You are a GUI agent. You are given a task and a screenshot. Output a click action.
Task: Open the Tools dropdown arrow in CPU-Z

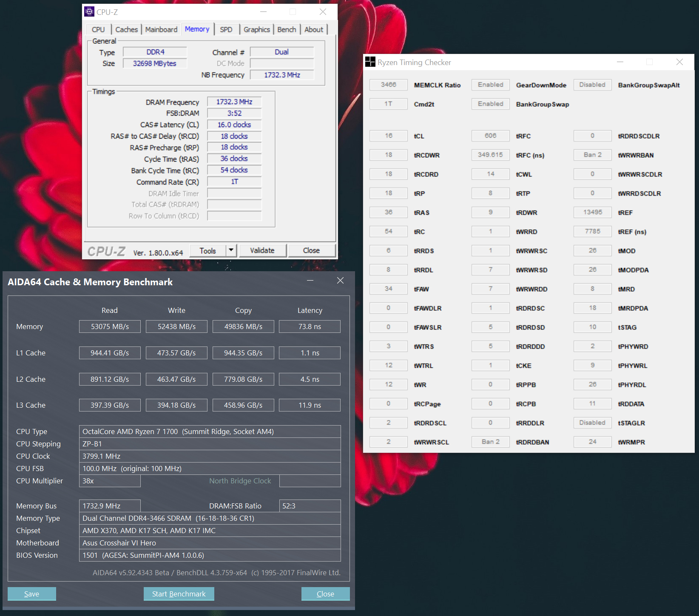tap(231, 250)
